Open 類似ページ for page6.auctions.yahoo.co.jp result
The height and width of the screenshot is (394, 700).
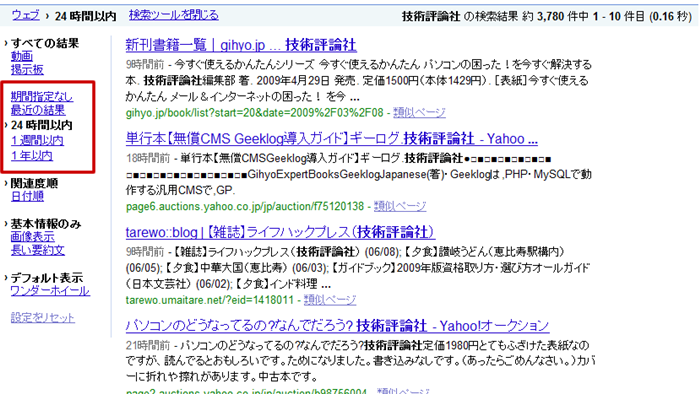(x=400, y=206)
